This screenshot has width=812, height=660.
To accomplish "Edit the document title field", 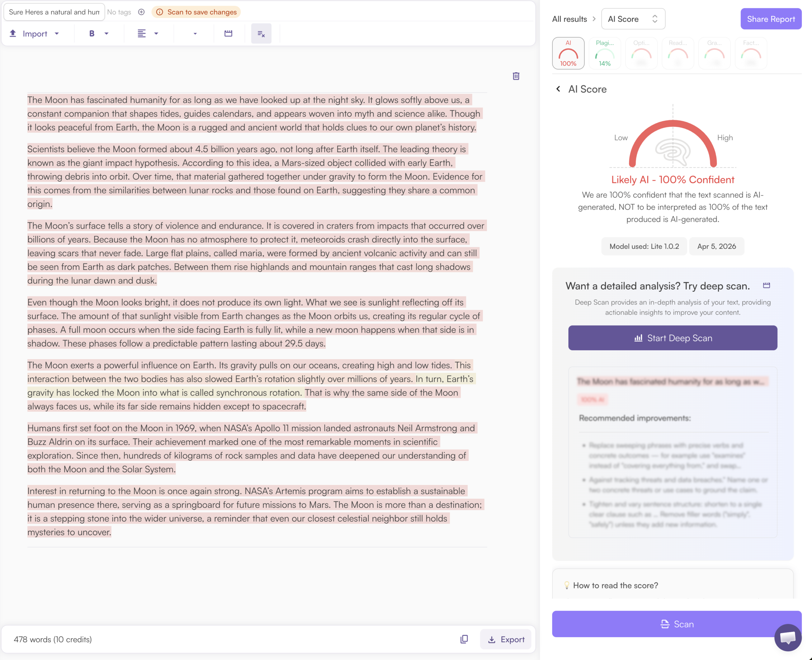I will [x=54, y=12].
